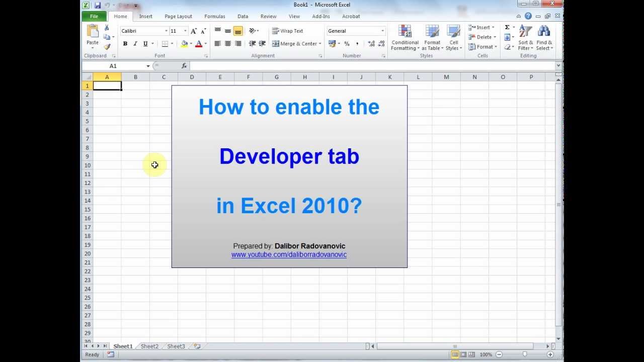Viewport: 644px width, 362px height.
Task: Click the Orientation text angle icon
Action: [x=253, y=31]
